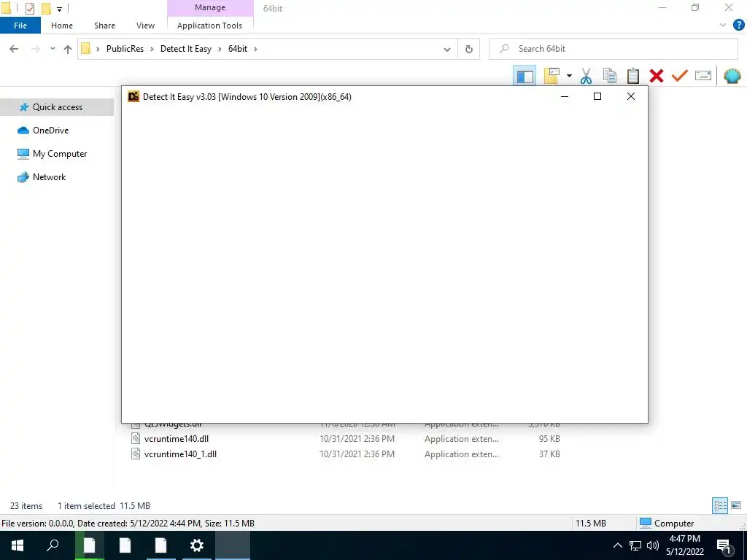The width and height of the screenshot is (747, 560).
Task: Open the folder options dropdown arrow
Action: coord(569,76)
